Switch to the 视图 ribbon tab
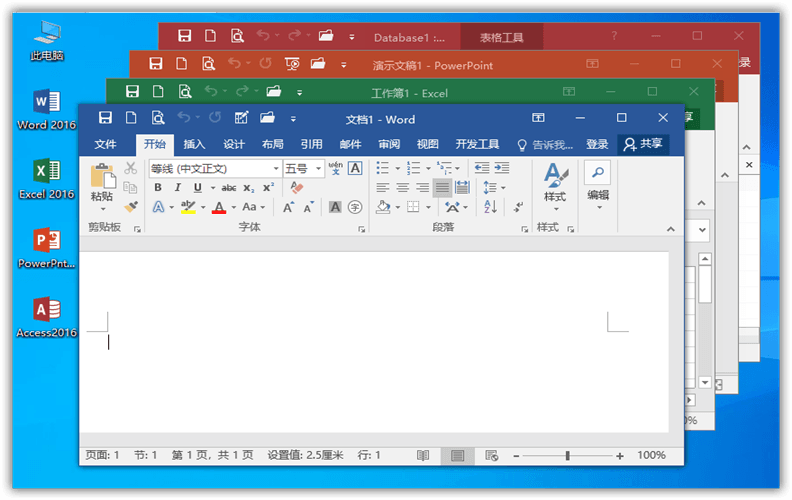 tap(427, 144)
